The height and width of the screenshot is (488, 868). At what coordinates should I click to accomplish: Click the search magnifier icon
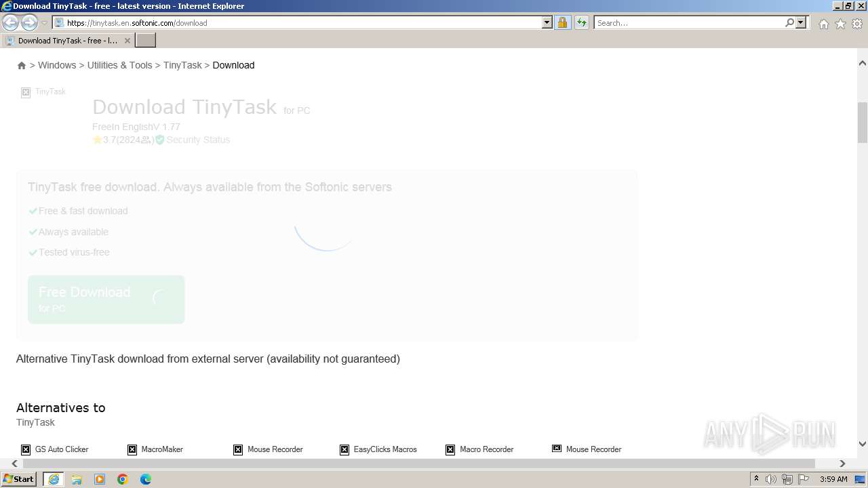pyautogui.click(x=789, y=23)
